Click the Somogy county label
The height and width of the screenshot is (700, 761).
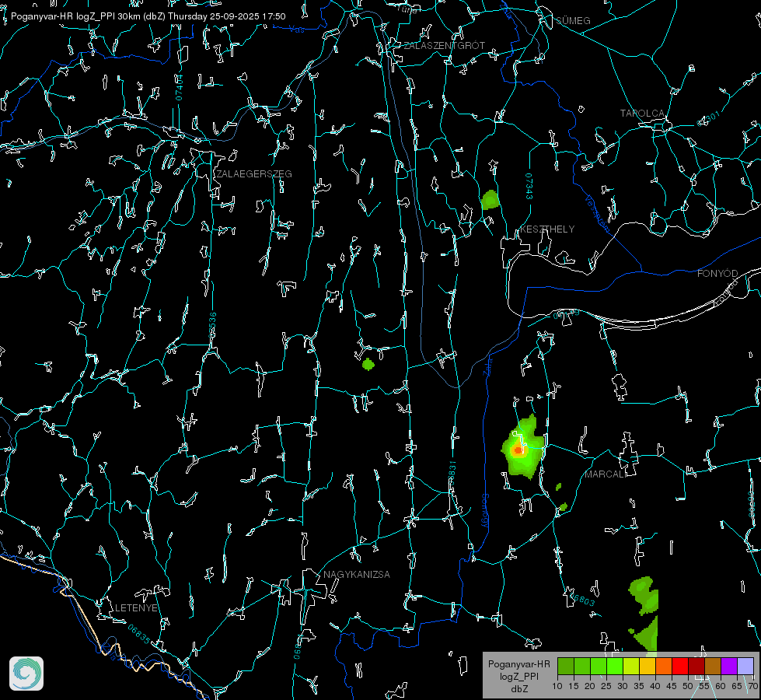pyautogui.click(x=485, y=510)
